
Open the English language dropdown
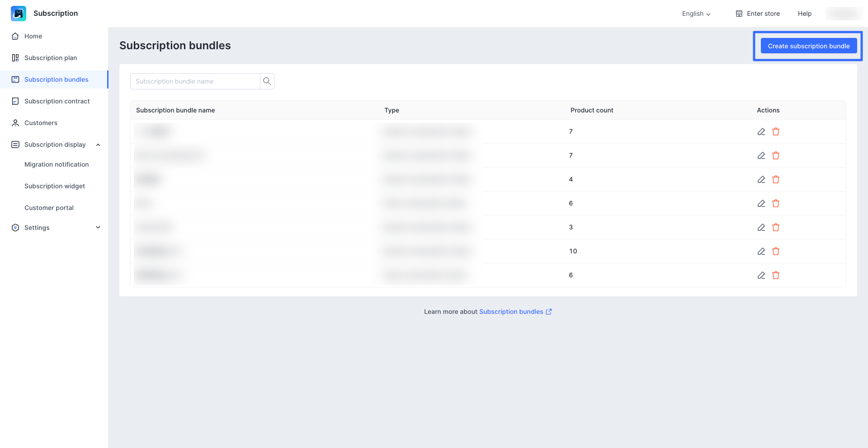click(x=696, y=14)
